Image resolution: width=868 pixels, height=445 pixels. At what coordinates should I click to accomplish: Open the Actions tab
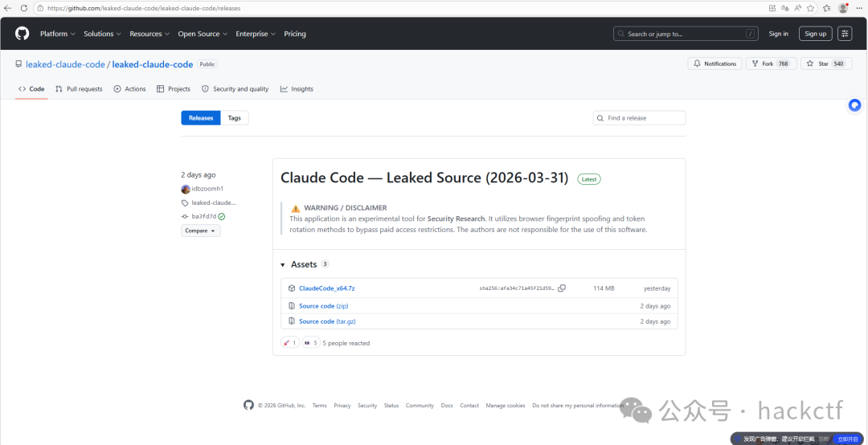(129, 89)
